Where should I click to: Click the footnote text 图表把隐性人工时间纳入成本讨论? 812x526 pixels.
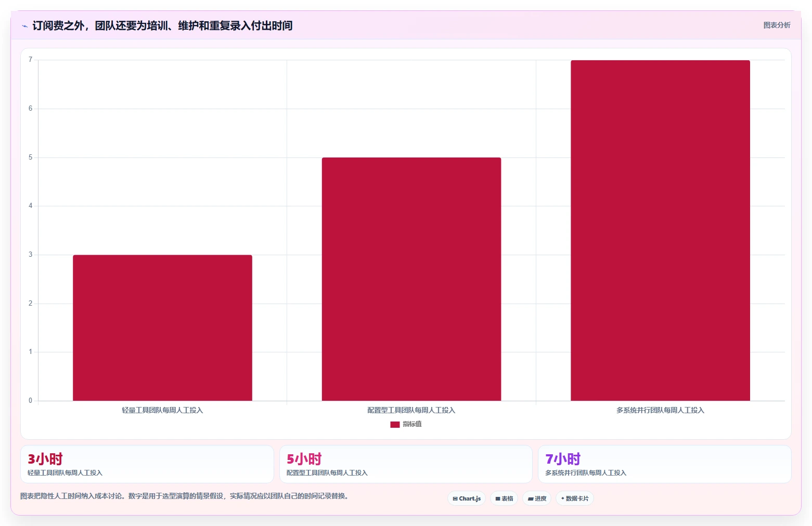tap(184, 496)
